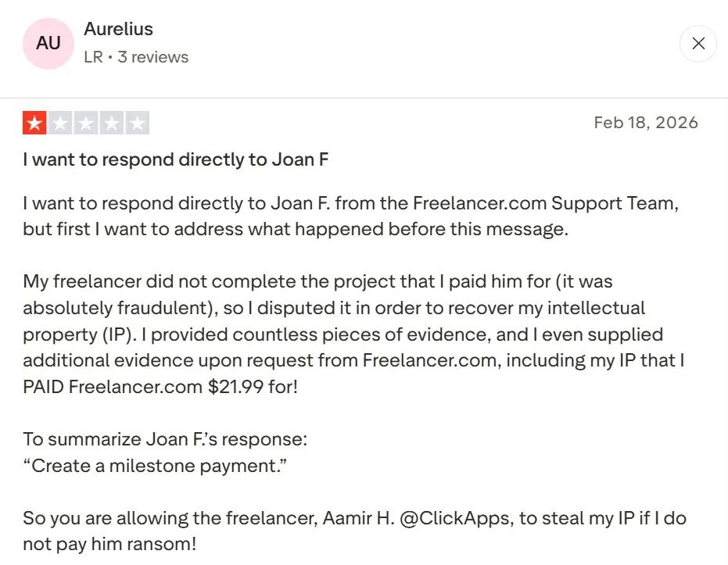Click the LR country indicator
This screenshot has width=728, height=565.
[91, 56]
